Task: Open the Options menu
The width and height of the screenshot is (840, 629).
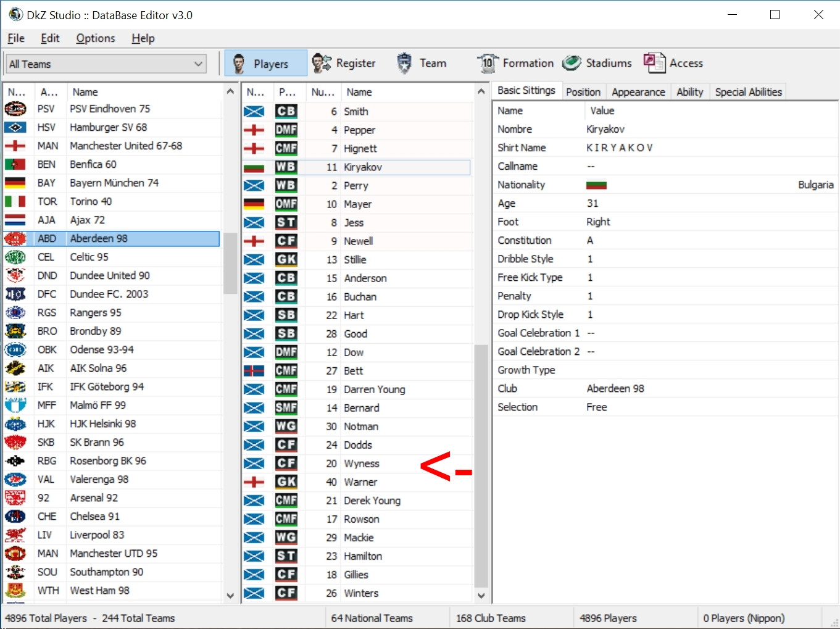Action: coord(96,38)
